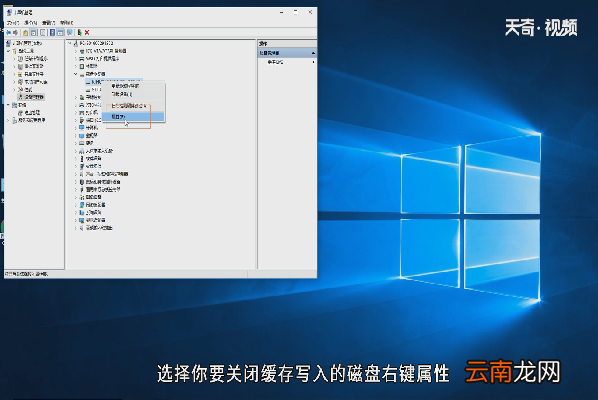Collapse the 磁盘驱动器 (Disk drives) category
The height and width of the screenshot is (400, 598).
click(x=76, y=74)
